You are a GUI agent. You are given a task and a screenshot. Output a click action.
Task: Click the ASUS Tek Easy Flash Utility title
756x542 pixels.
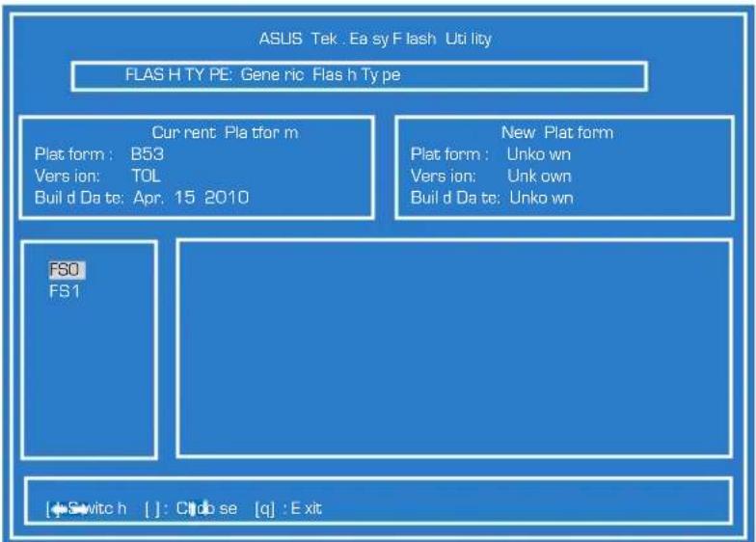(x=375, y=39)
